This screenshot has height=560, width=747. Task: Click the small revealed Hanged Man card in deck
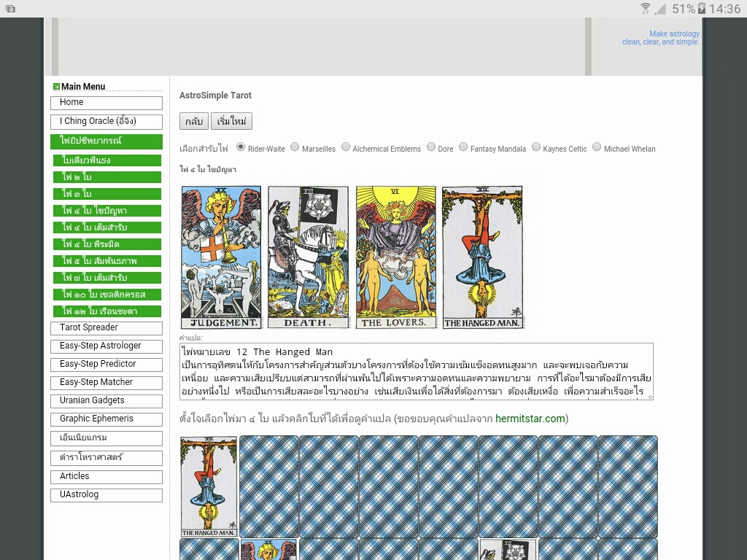click(209, 486)
